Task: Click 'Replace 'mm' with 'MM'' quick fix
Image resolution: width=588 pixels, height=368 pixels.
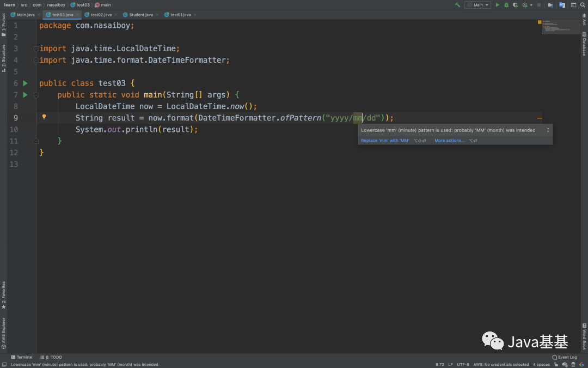Action: [x=385, y=141]
